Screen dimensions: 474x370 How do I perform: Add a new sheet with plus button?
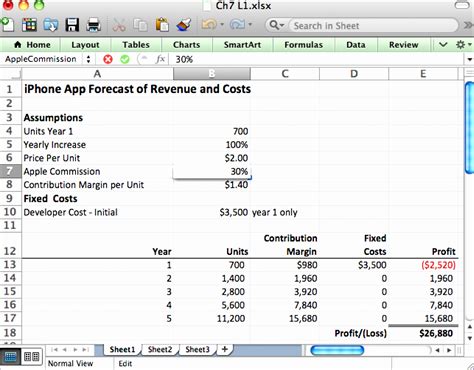click(225, 349)
